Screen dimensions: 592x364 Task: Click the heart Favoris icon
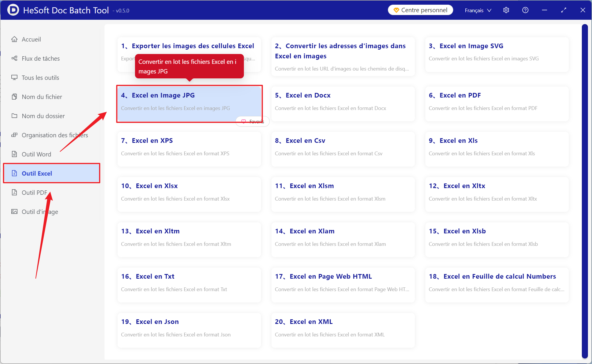(244, 121)
